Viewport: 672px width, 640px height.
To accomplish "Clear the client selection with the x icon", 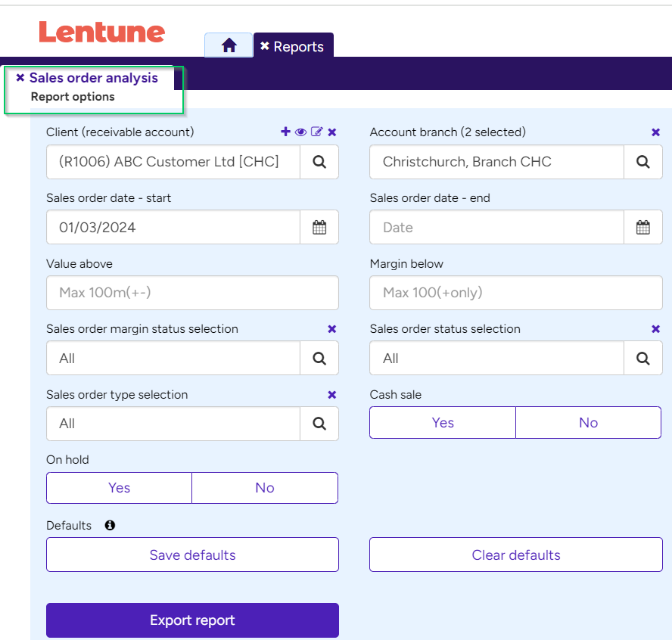I will point(331,132).
